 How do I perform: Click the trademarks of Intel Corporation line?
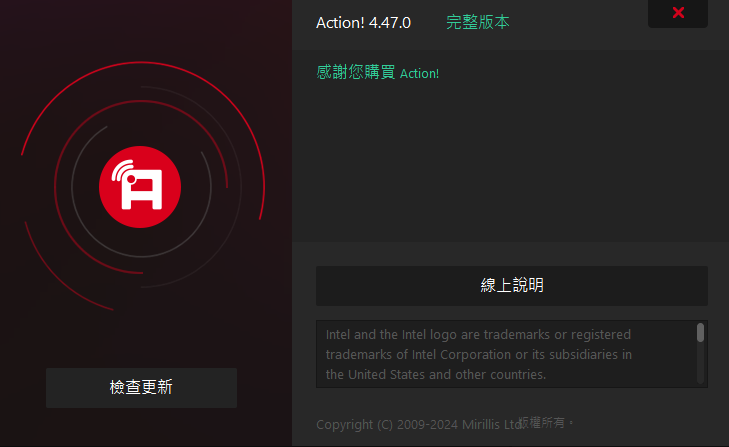click(x=478, y=354)
